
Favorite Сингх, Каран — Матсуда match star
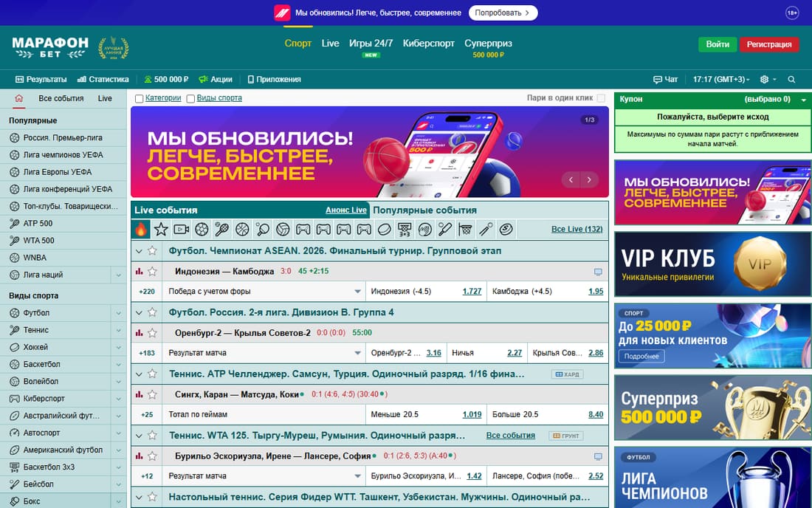(152, 394)
